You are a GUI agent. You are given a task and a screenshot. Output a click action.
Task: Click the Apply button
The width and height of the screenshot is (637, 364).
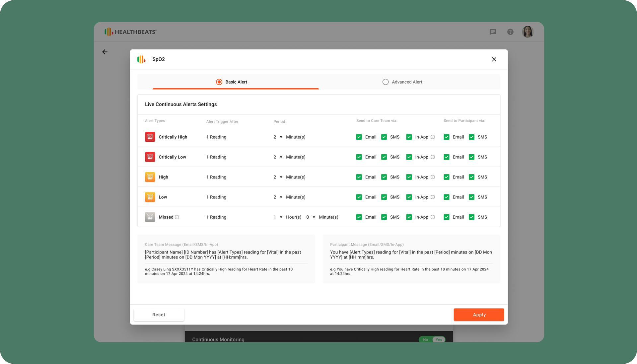(x=479, y=315)
